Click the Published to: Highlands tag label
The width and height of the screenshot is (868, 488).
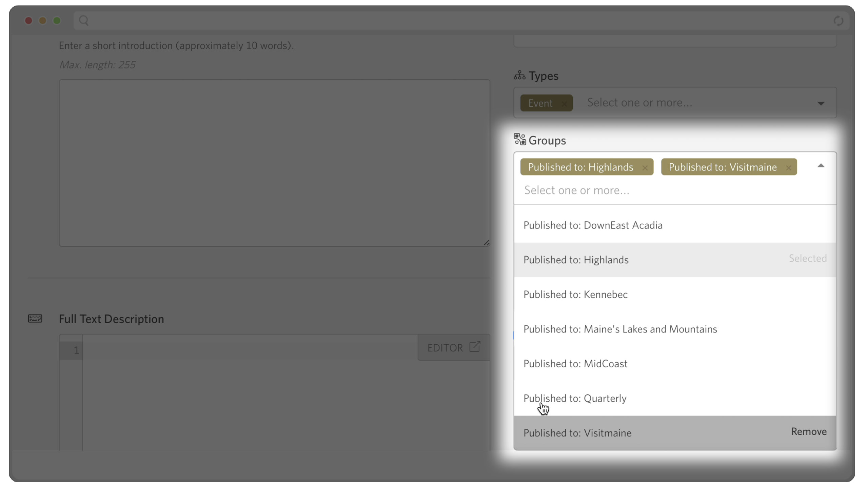click(580, 167)
